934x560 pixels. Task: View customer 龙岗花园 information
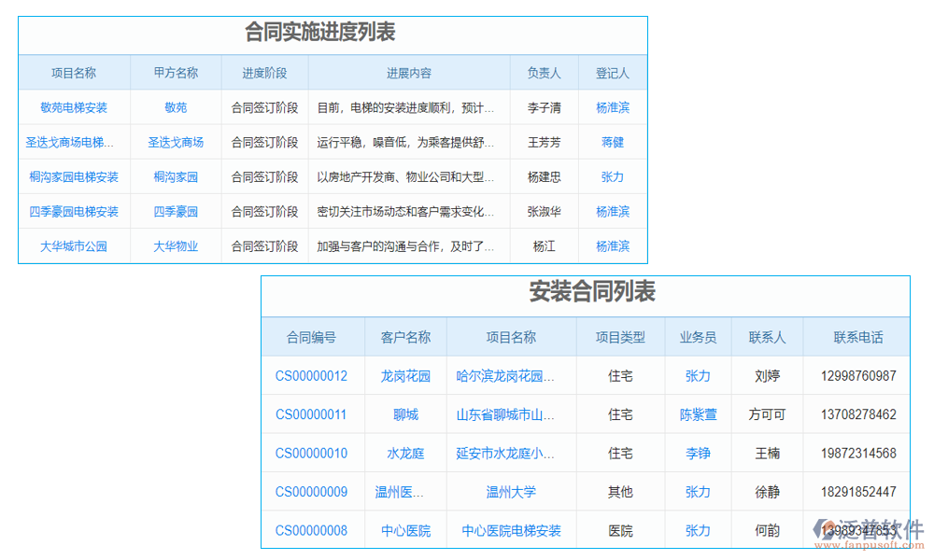point(403,375)
